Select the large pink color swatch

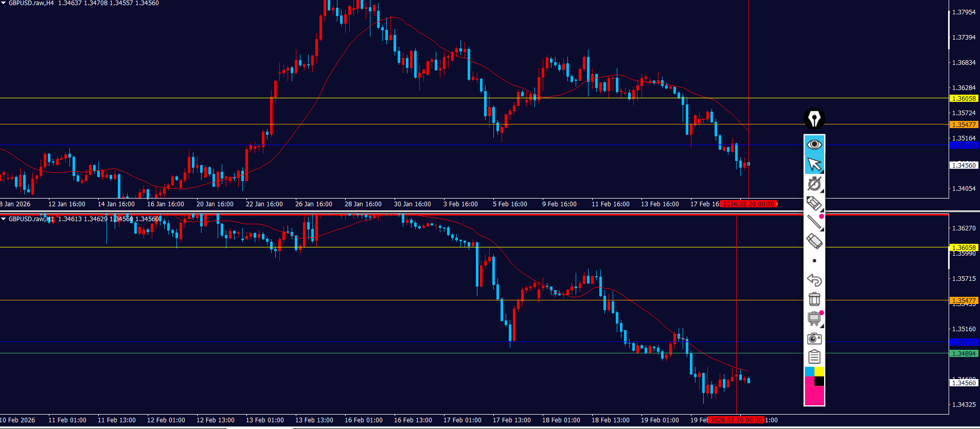click(814, 396)
